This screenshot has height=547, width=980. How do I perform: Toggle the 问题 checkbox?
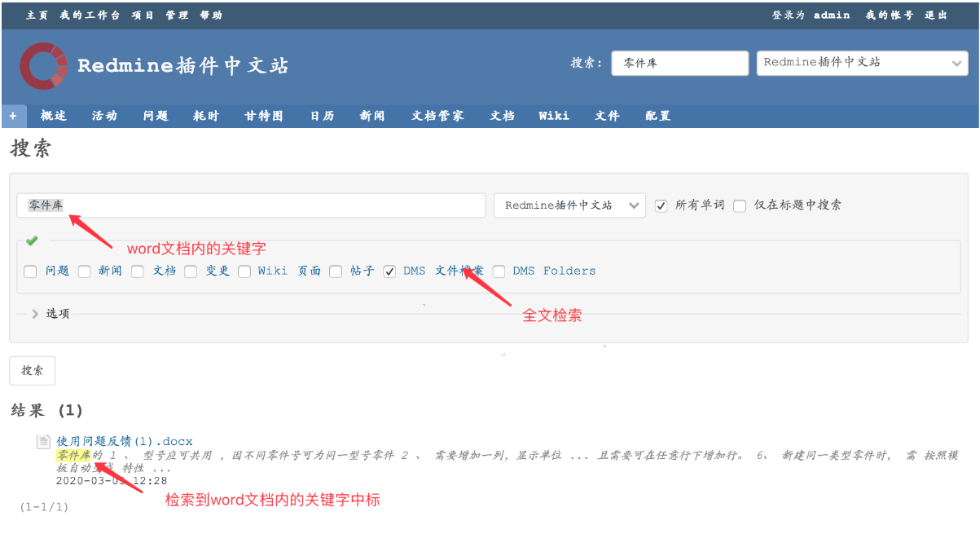point(30,271)
